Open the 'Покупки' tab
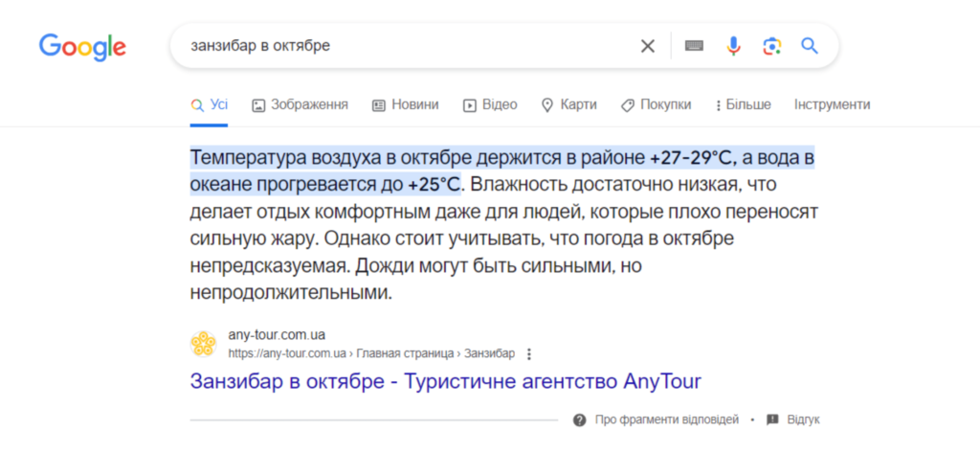Image resolution: width=980 pixels, height=476 pixels. [656, 105]
